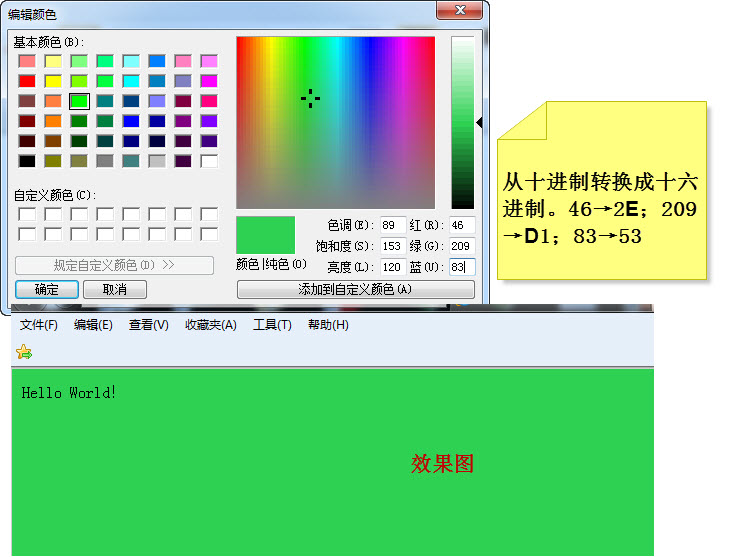
Task: Open the 查看(V) menu
Action: tap(148, 325)
